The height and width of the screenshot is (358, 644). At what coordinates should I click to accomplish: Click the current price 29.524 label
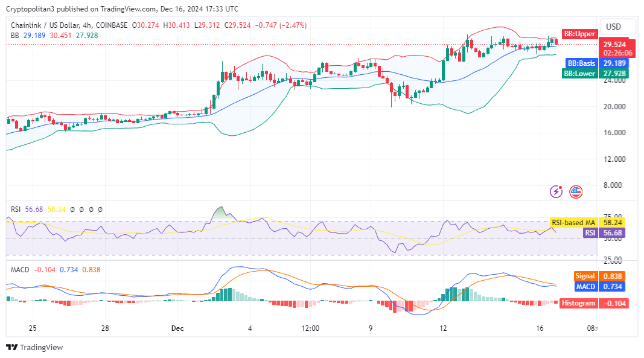tap(614, 45)
